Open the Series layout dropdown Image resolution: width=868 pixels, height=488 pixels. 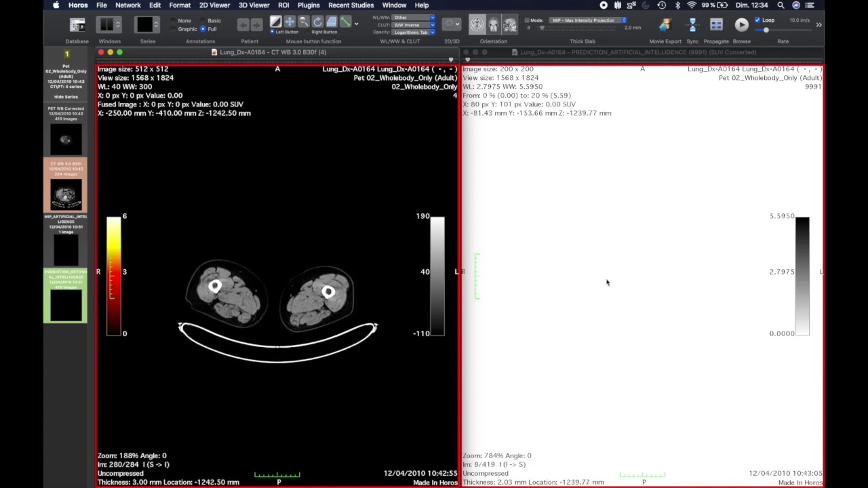[x=147, y=25]
